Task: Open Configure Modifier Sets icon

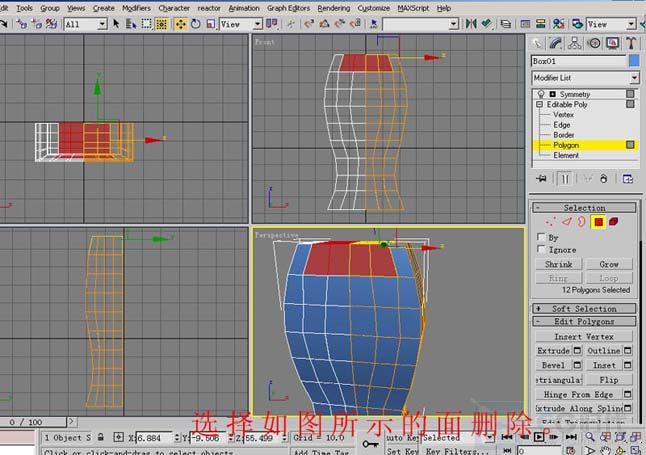Action: [627, 179]
